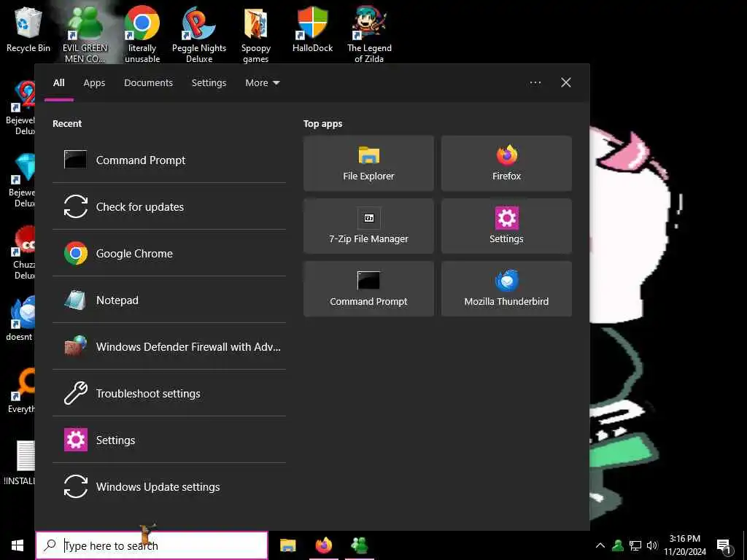This screenshot has height=560, width=747.
Task: Select the Recycle Bin desktop icon
Action: 28,29
